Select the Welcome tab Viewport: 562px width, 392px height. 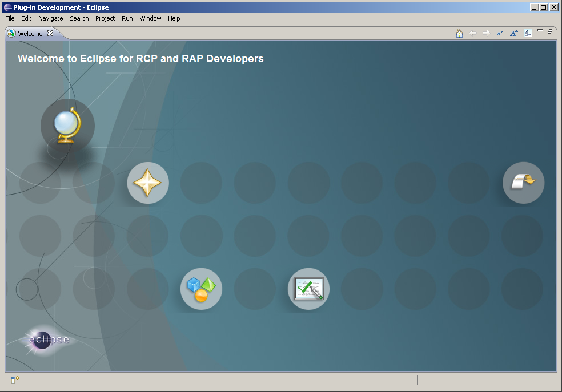30,34
